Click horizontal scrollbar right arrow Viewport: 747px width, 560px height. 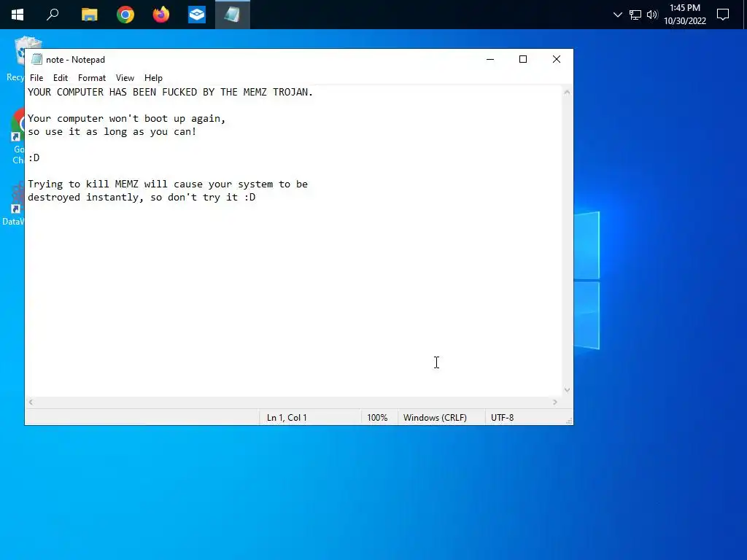555,402
